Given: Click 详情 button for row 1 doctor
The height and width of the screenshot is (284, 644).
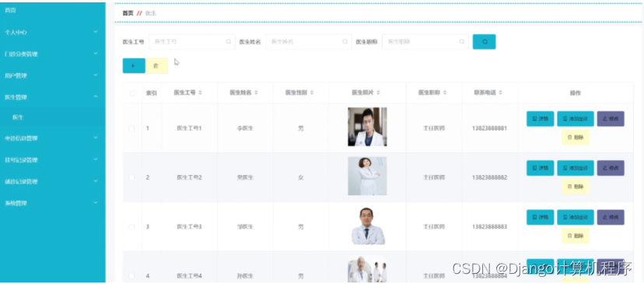Looking at the screenshot, I should tap(540, 119).
